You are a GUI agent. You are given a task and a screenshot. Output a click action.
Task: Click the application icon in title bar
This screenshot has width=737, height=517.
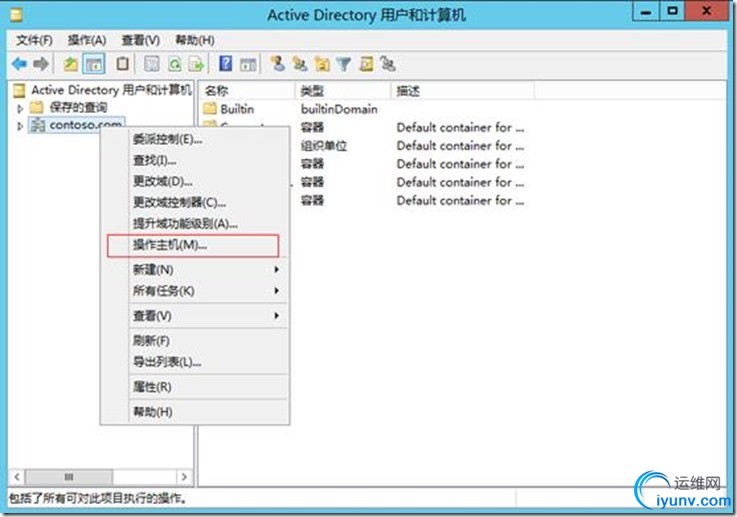point(17,15)
